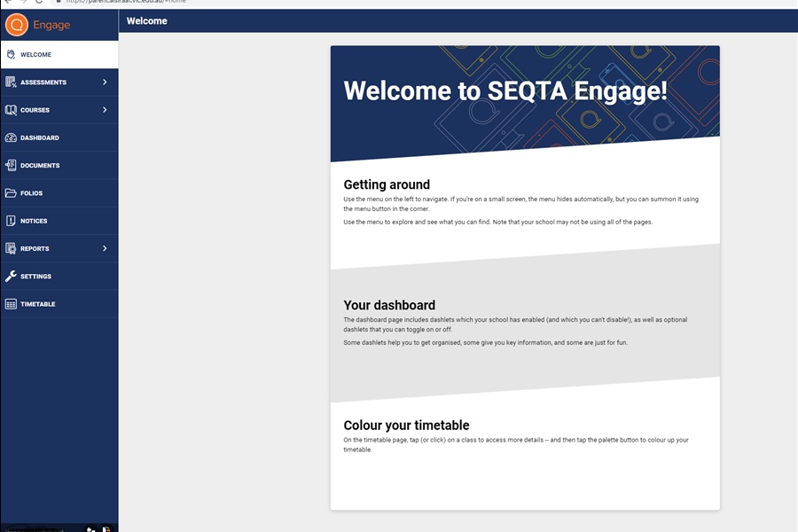Expand the Assessments submenu chevron
Image resolution: width=798 pixels, height=532 pixels.
click(x=105, y=82)
